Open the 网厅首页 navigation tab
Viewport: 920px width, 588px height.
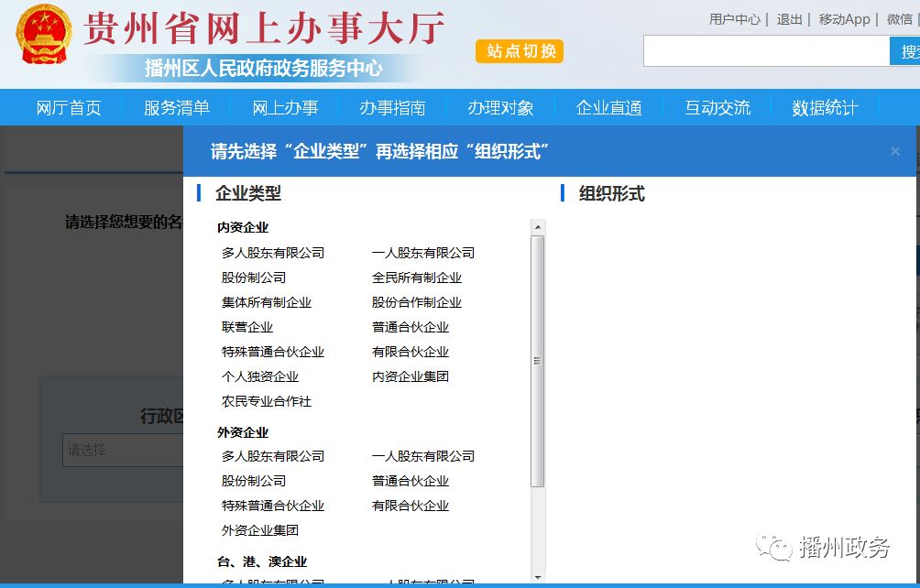click(x=69, y=108)
